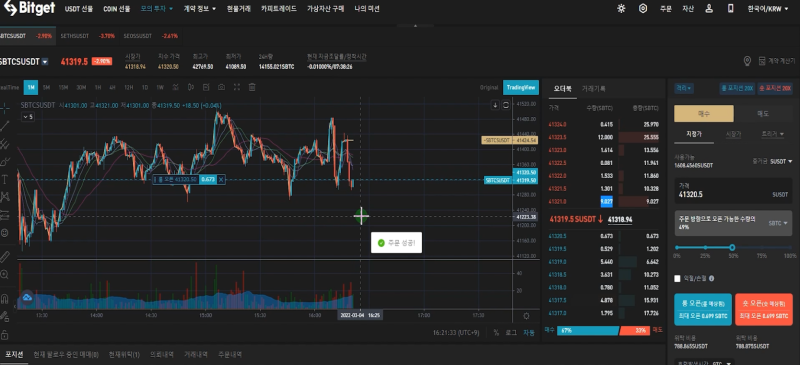Select the zoom-in magnifier drawing tool
The image size is (800, 365).
5,275
